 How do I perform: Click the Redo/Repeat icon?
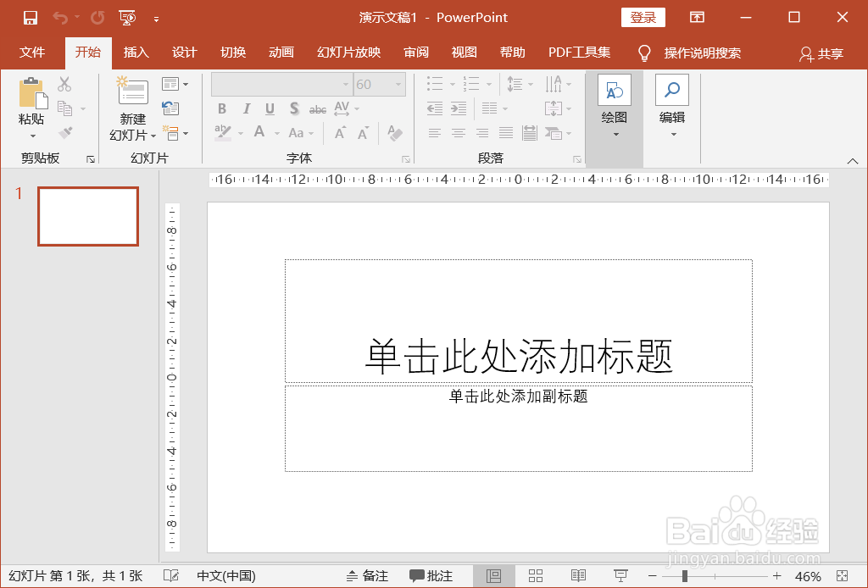97,18
